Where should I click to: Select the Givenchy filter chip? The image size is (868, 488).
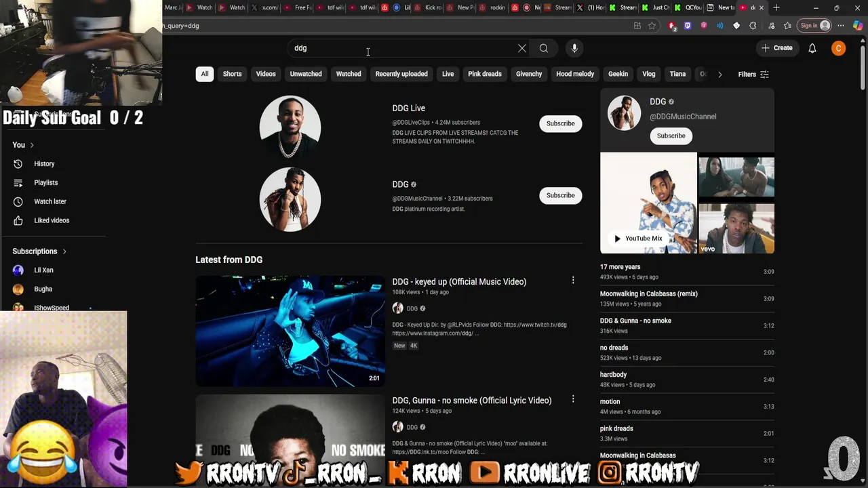[x=529, y=74]
